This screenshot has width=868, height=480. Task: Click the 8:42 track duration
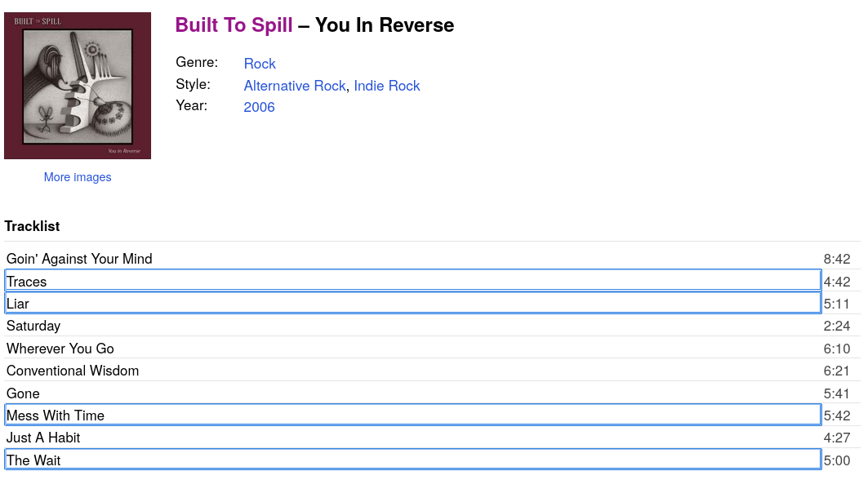point(837,260)
